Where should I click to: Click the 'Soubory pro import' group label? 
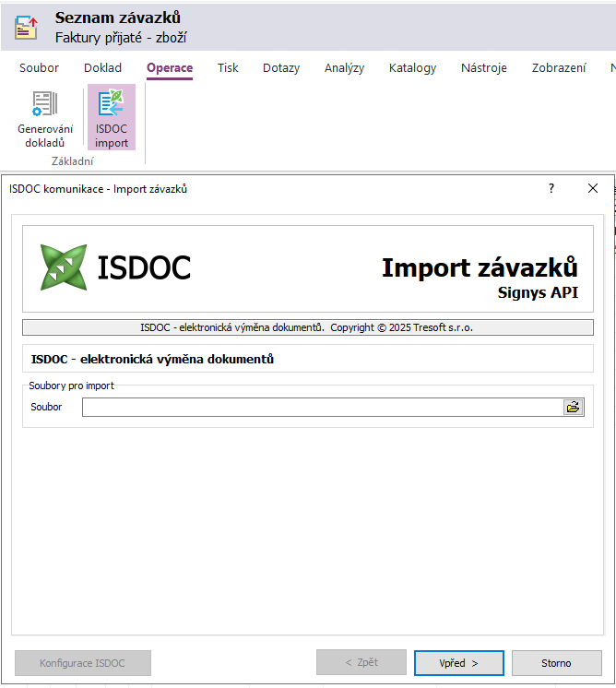72,386
